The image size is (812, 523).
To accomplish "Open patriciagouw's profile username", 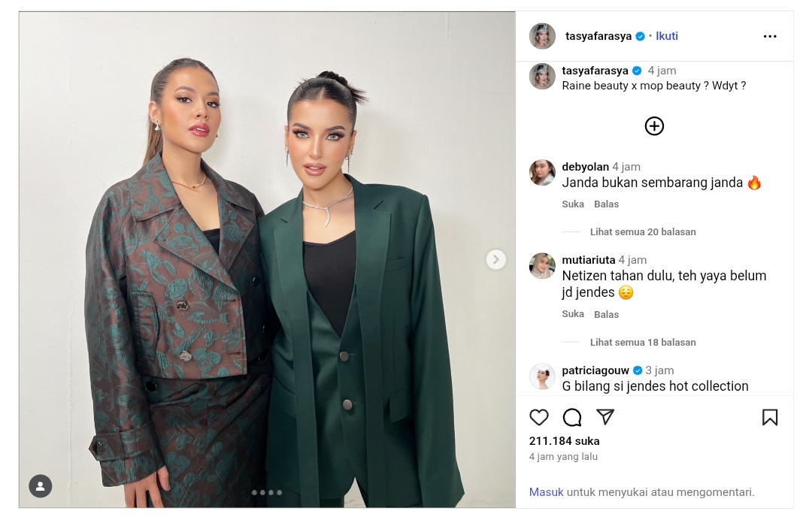I will 595,370.
